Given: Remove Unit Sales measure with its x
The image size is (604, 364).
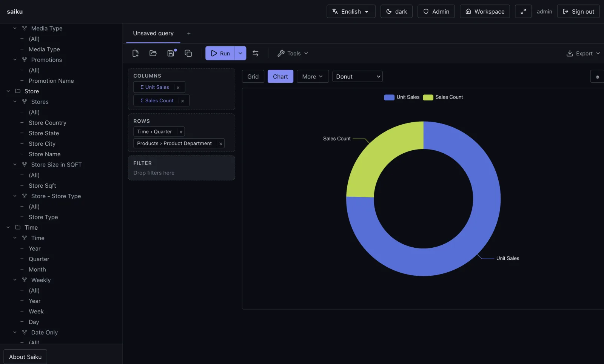Looking at the screenshot, I should pyautogui.click(x=178, y=87).
